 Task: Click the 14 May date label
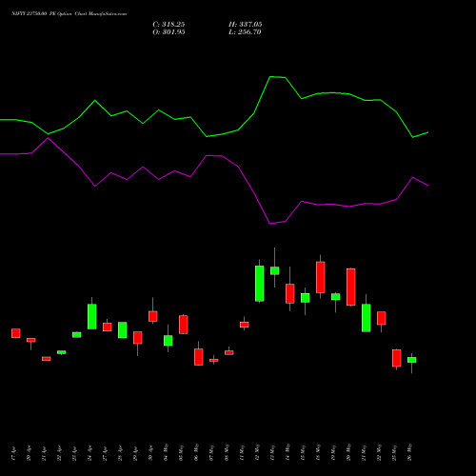[x=288, y=452]
